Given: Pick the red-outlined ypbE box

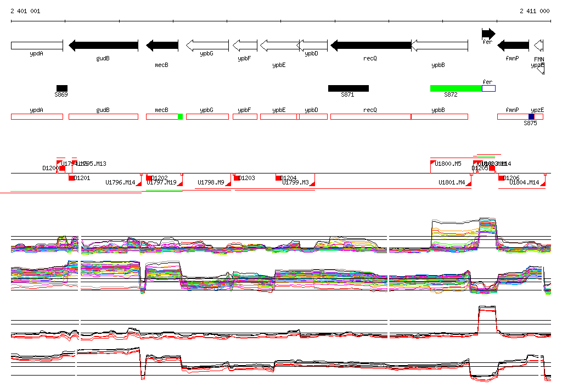Looking at the screenshot, I should click(279, 116).
